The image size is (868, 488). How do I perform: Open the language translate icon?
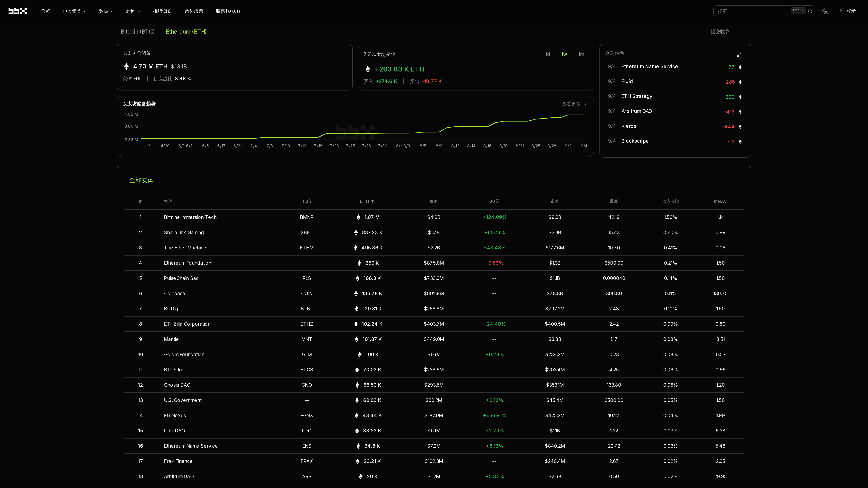click(x=825, y=11)
